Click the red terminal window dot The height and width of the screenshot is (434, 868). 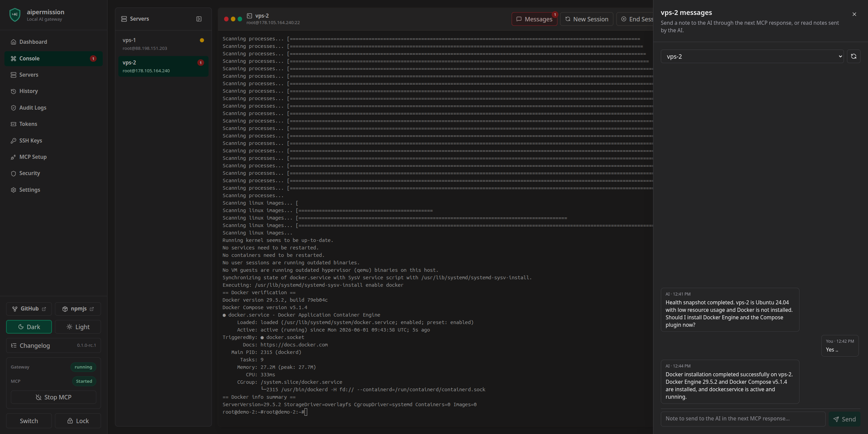[x=226, y=19]
